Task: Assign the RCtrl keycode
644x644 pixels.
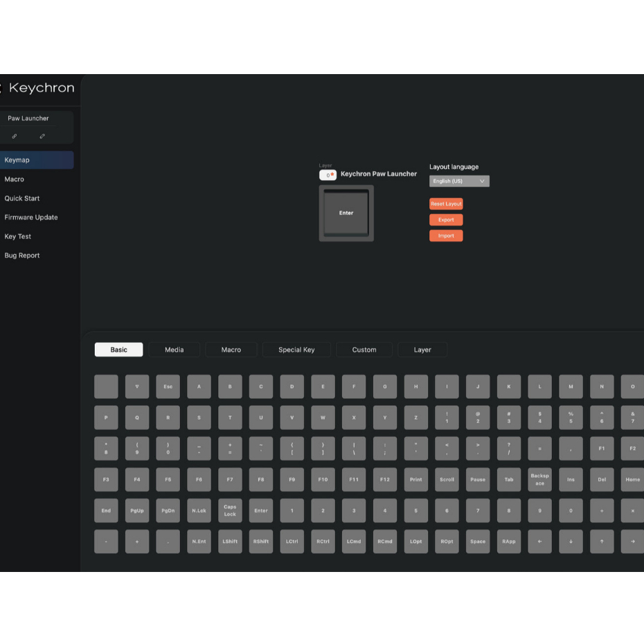Action: tap(323, 542)
